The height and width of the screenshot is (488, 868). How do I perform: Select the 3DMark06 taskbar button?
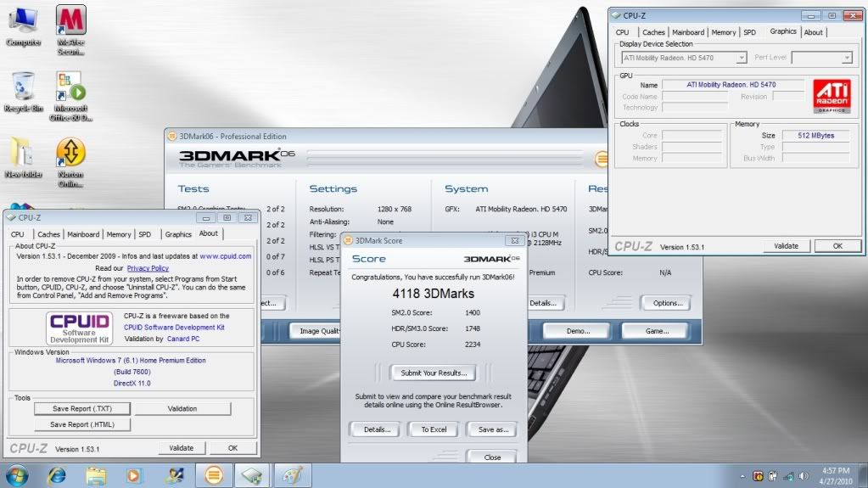pos(214,475)
